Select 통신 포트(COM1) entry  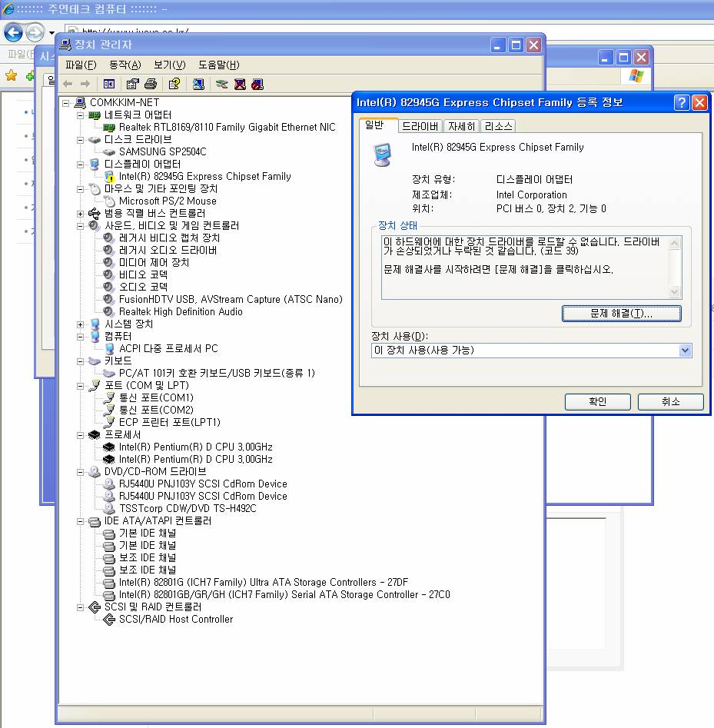tap(156, 398)
